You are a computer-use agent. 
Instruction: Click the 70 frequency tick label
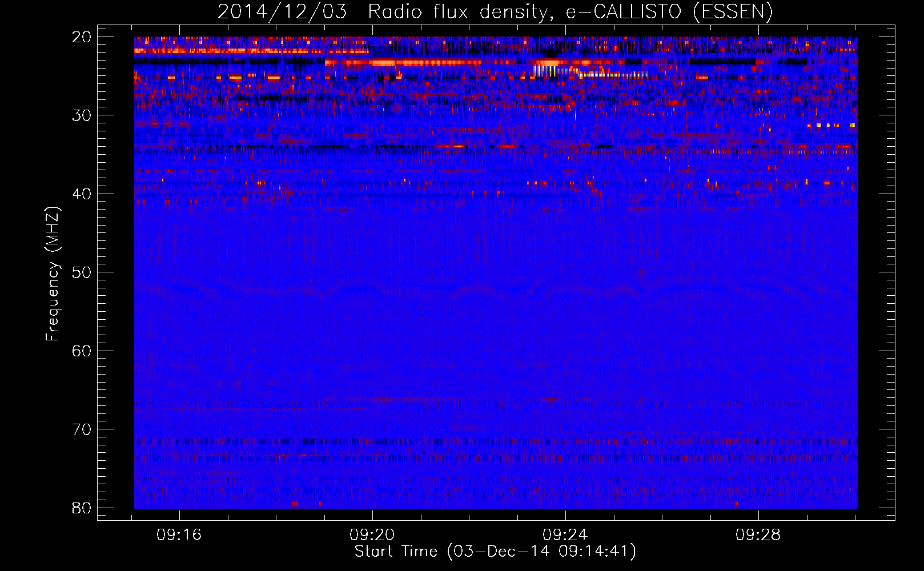[x=82, y=429]
